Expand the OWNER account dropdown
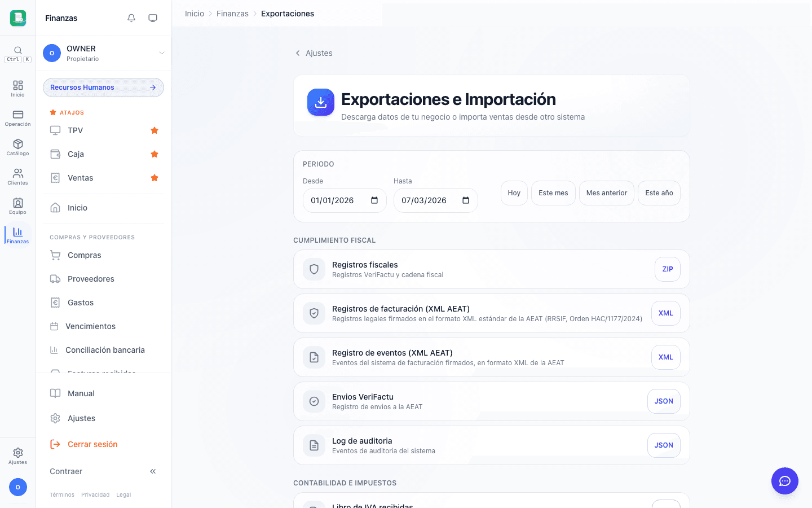The height and width of the screenshot is (508, 812). pyautogui.click(x=162, y=53)
